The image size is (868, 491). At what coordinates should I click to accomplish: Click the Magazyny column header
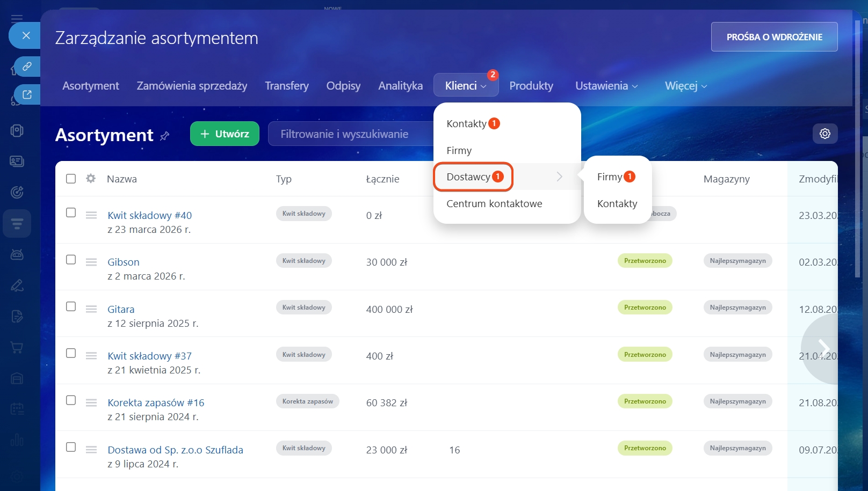[x=726, y=179]
